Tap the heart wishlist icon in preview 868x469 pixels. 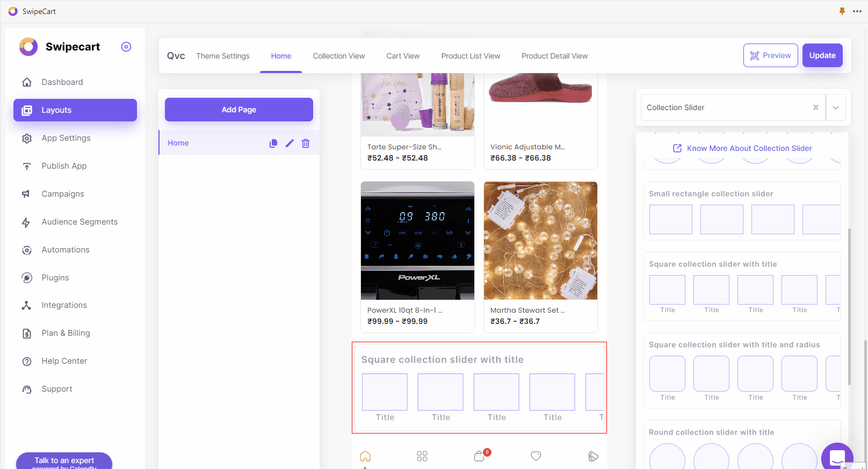coord(536,456)
